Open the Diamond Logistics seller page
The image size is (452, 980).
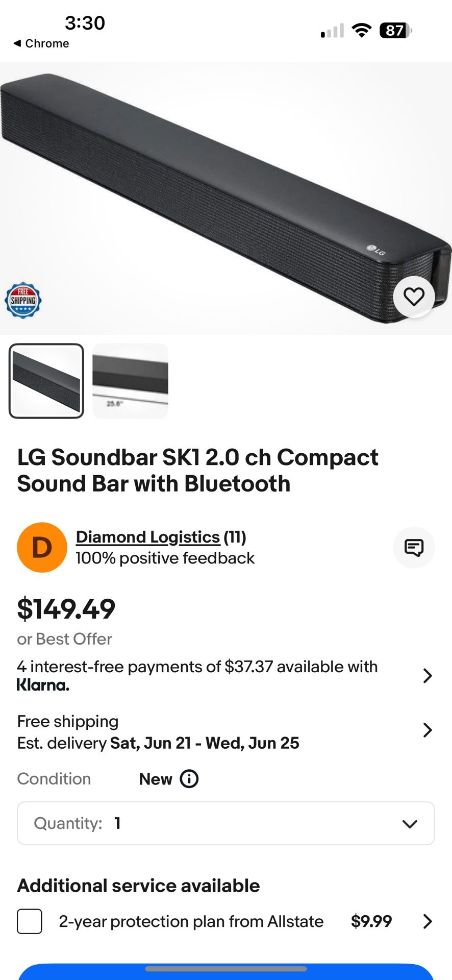(x=148, y=537)
